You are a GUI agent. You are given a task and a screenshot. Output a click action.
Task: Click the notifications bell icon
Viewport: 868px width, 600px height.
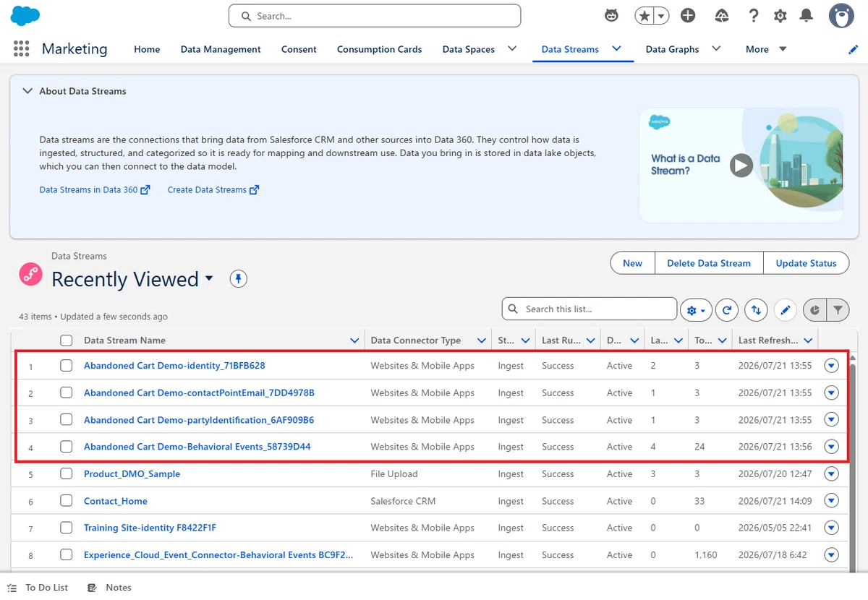[807, 16]
